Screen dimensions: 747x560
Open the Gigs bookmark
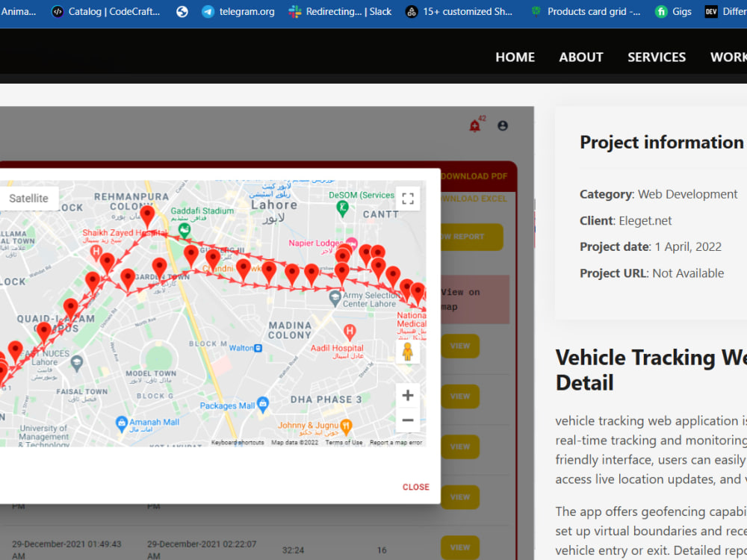[x=673, y=11]
